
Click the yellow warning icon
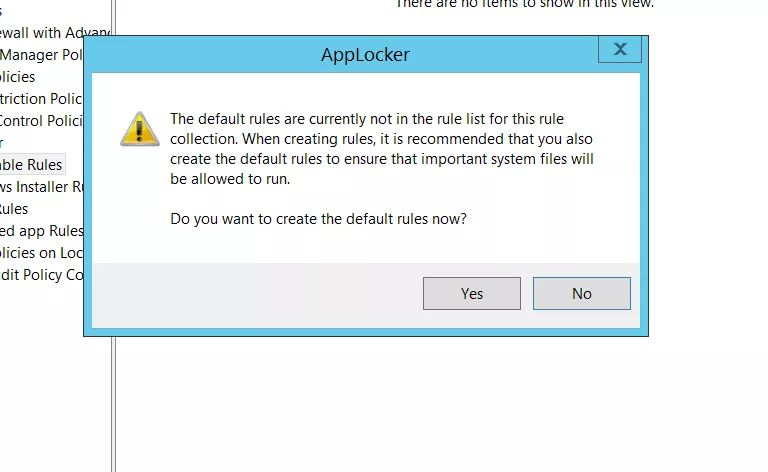coord(140,129)
